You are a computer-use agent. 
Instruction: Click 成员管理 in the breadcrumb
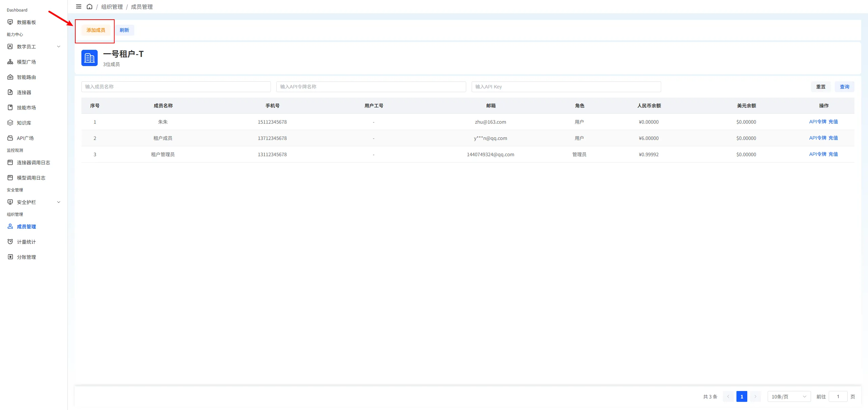142,7
